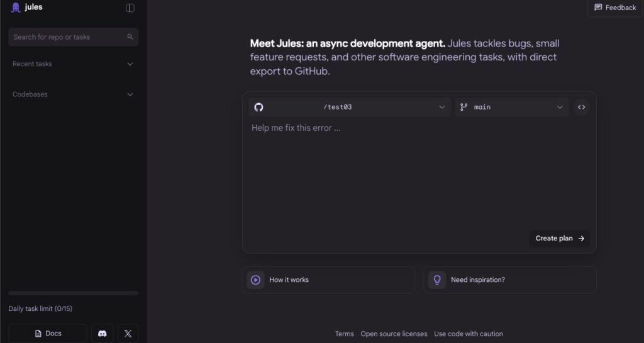644x343 pixels.
Task: Open the X (Twitter) icon link
Action: click(x=128, y=334)
